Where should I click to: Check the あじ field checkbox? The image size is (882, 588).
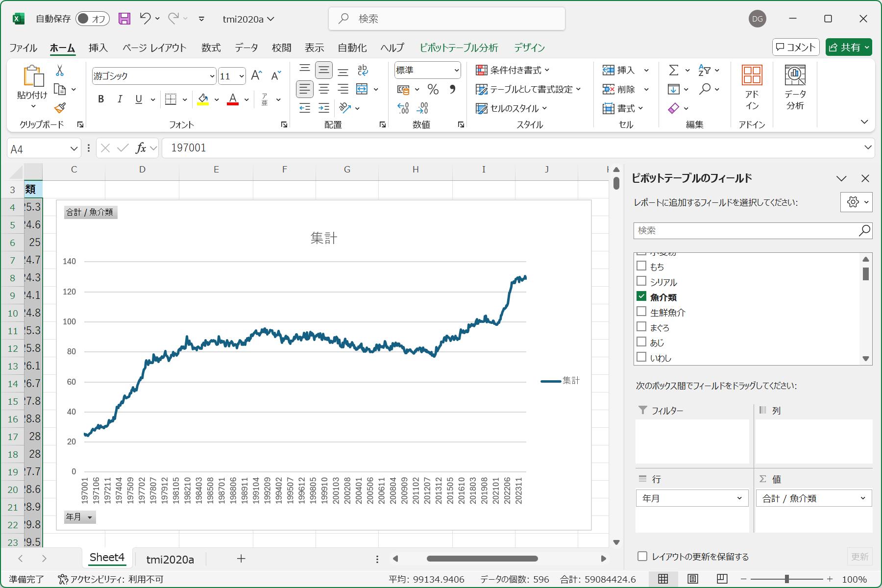(x=641, y=342)
